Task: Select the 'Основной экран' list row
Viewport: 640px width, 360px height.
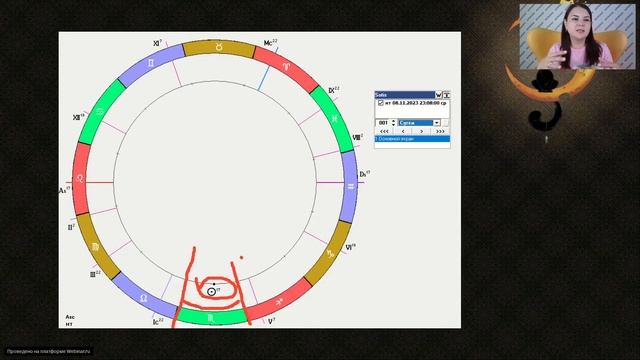Action: click(x=412, y=139)
